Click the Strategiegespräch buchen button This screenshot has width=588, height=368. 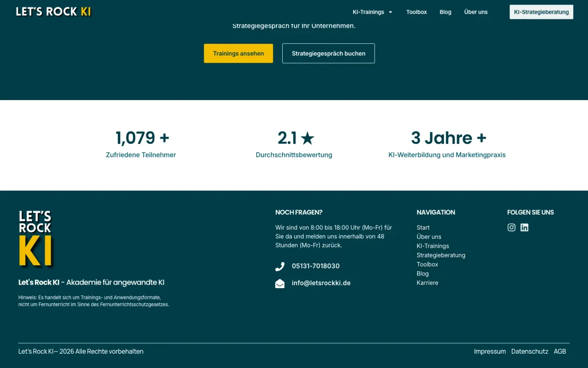coord(328,53)
